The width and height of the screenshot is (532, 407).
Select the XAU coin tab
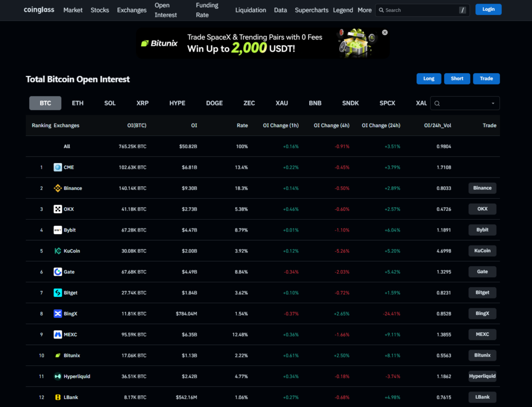(x=282, y=103)
